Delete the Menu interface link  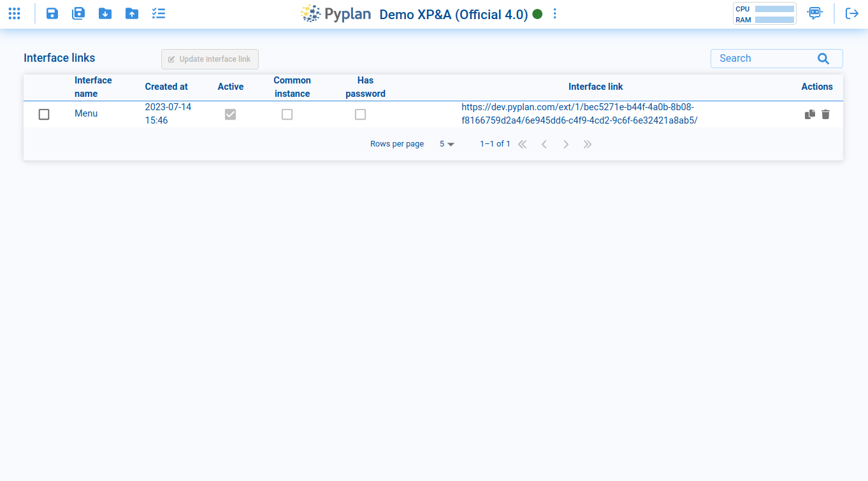pyautogui.click(x=825, y=114)
